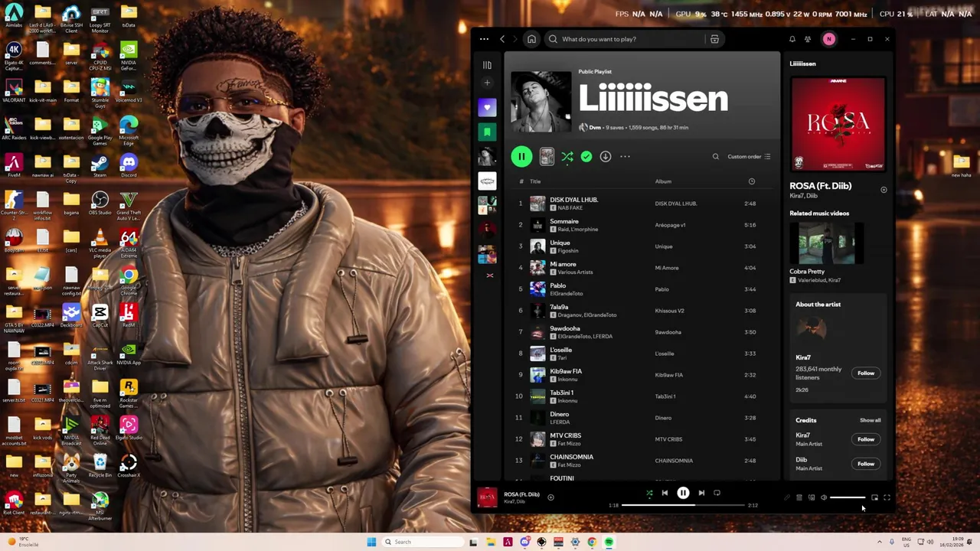Open VALORANT desktop shortcut

pyautogui.click(x=13, y=90)
